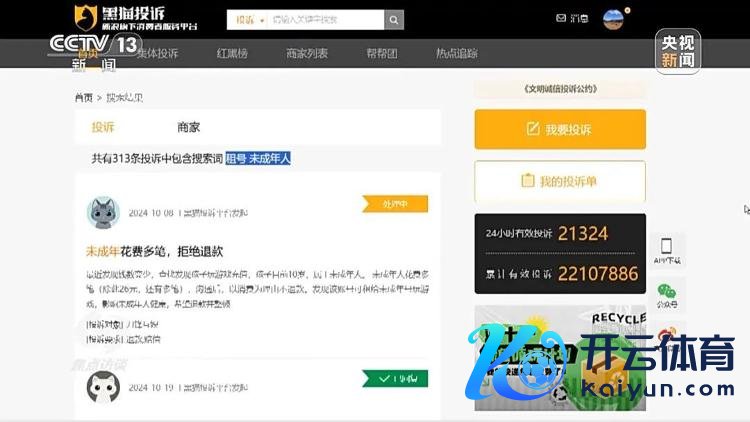Click the search magnifier icon

[394, 20]
